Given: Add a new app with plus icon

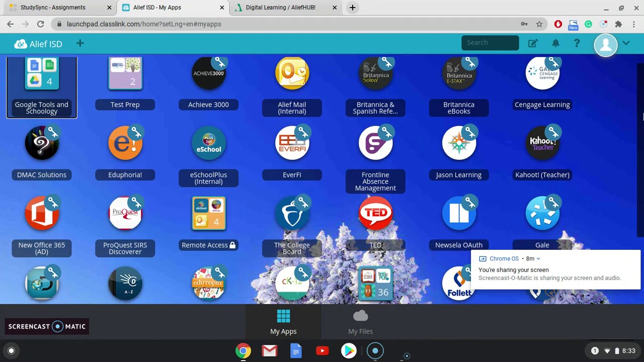Looking at the screenshot, I should tap(80, 44).
